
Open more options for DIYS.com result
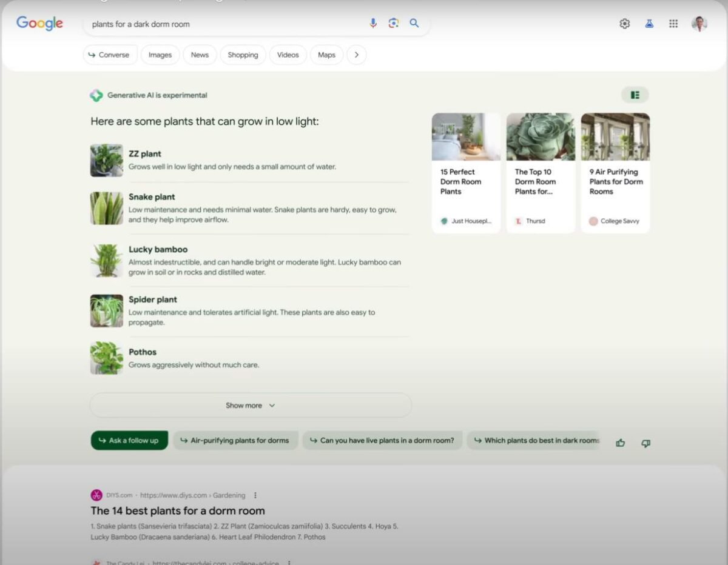[255, 495]
